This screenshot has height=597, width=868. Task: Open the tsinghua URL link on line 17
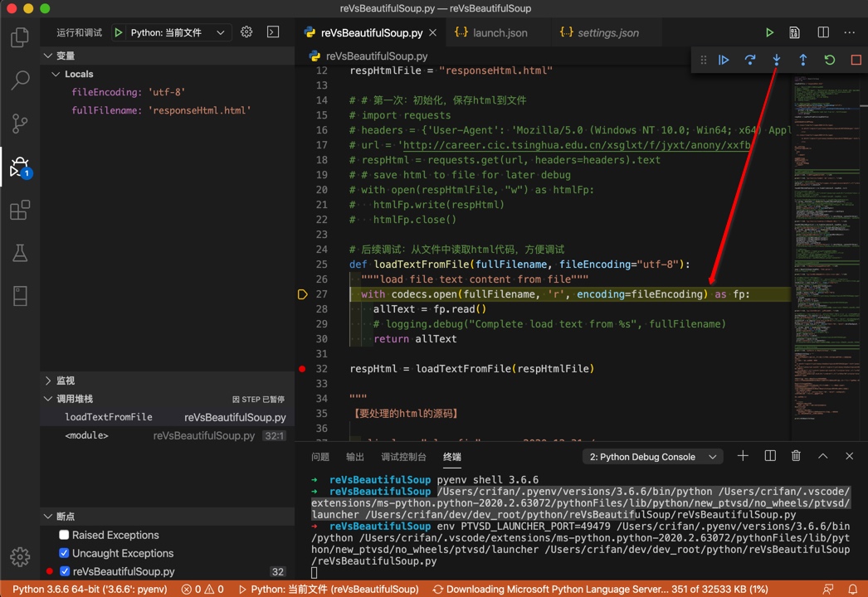point(576,145)
